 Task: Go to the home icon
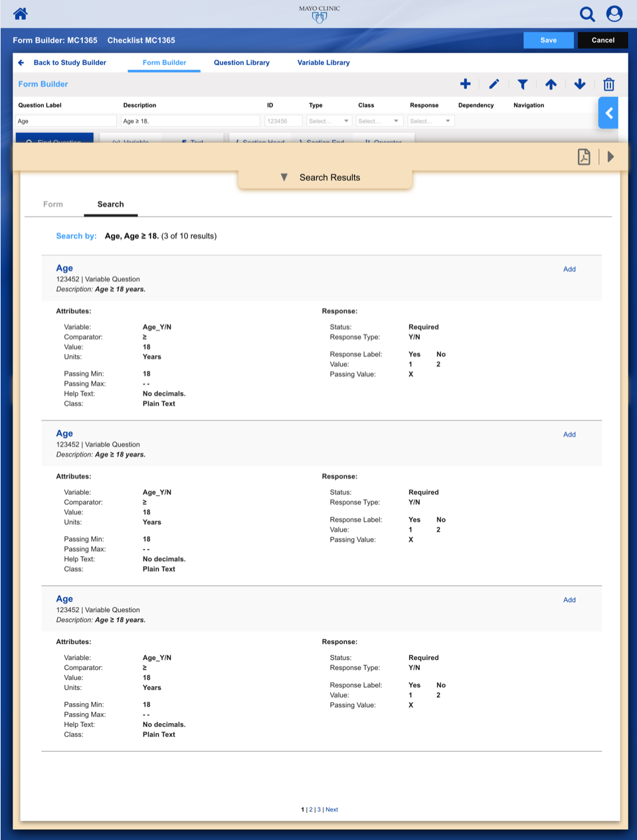[21, 13]
